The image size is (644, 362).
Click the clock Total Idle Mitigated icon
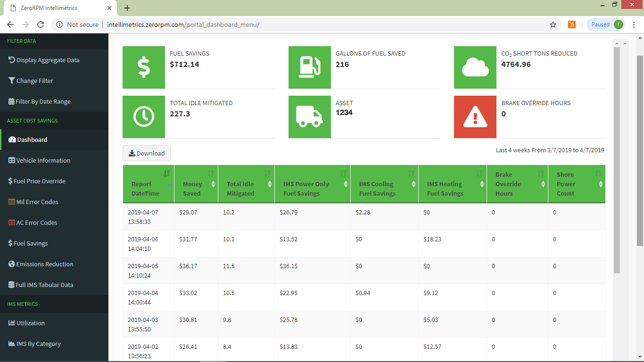coord(144,117)
